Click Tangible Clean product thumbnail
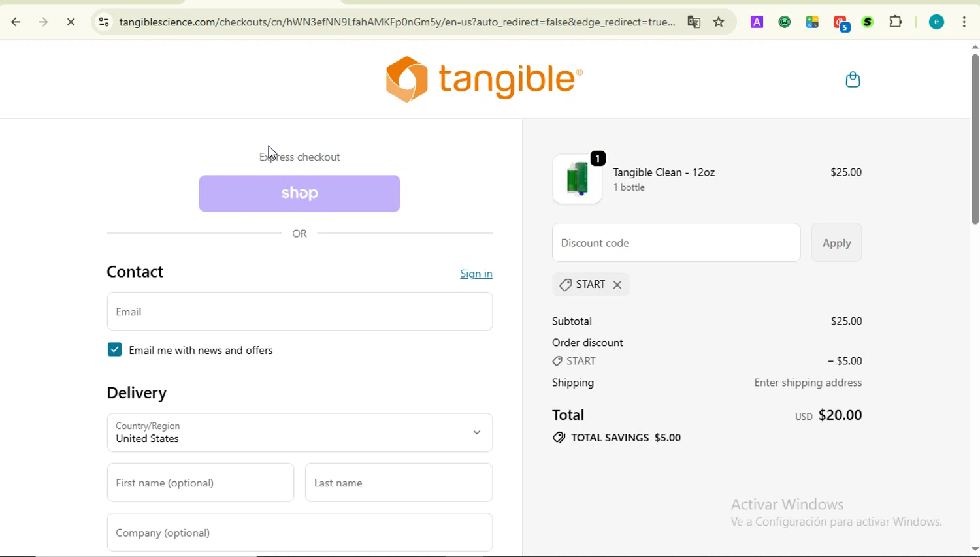The width and height of the screenshot is (980, 557). [578, 179]
